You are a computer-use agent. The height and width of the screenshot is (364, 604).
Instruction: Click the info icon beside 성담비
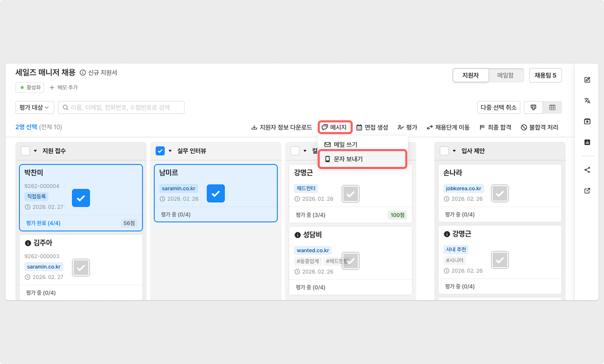coord(298,235)
